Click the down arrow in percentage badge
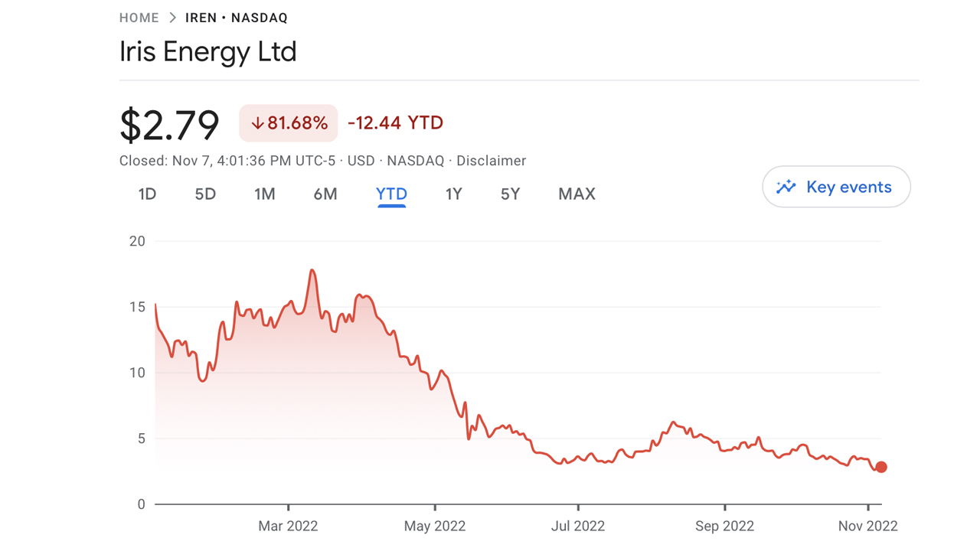980x551 pixels. tap(257, 123)
